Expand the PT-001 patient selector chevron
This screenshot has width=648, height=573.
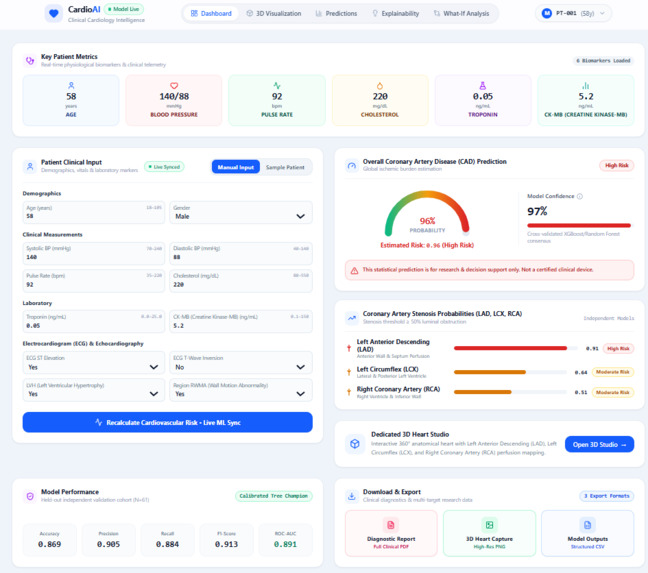[602, 13]
